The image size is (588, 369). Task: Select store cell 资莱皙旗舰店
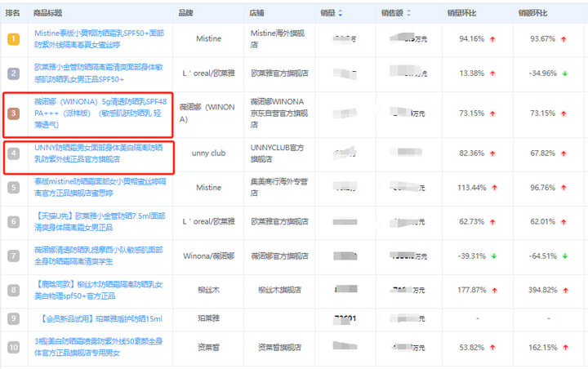coord(280,348)
